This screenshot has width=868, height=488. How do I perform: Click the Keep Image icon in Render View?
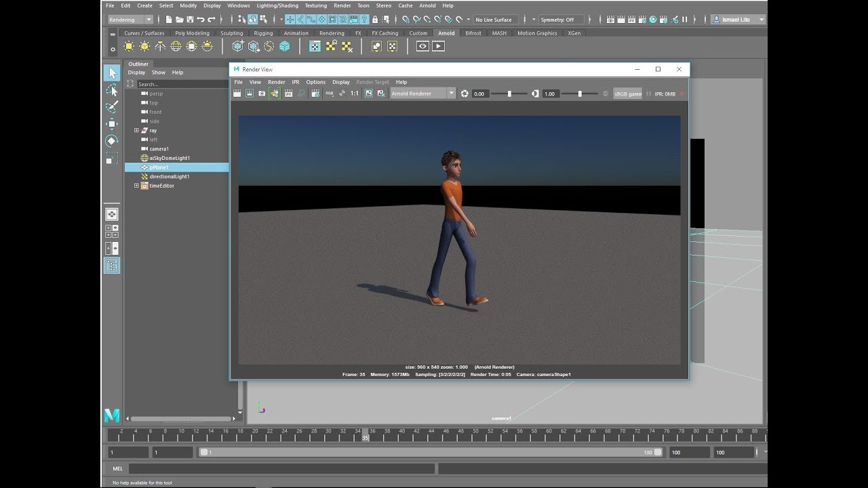(368, 94)
